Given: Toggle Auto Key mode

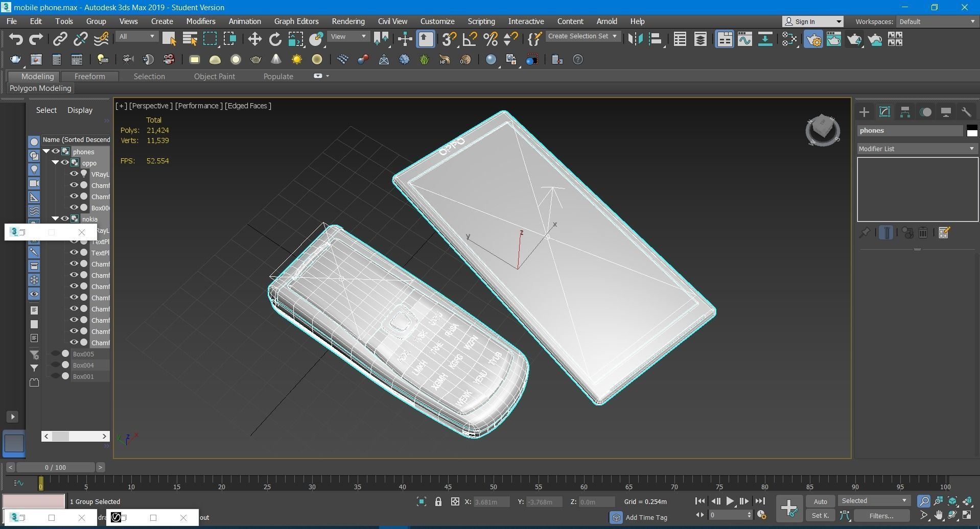Looking at the screenshot, I should [820, 501].
